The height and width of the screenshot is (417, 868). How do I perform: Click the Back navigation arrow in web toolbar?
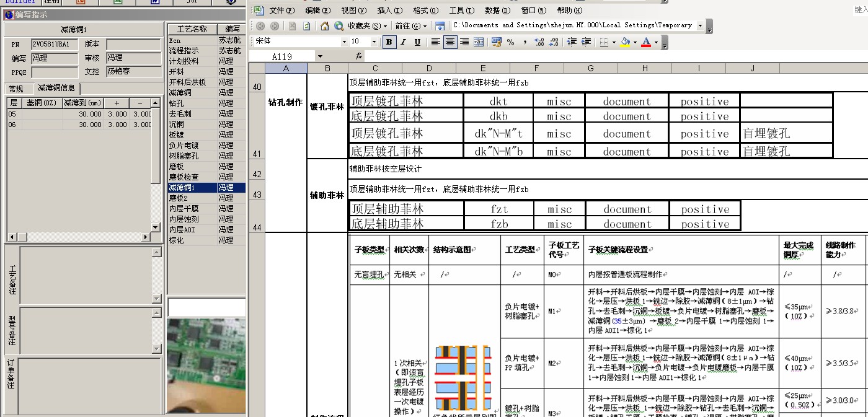click(260, 26)
